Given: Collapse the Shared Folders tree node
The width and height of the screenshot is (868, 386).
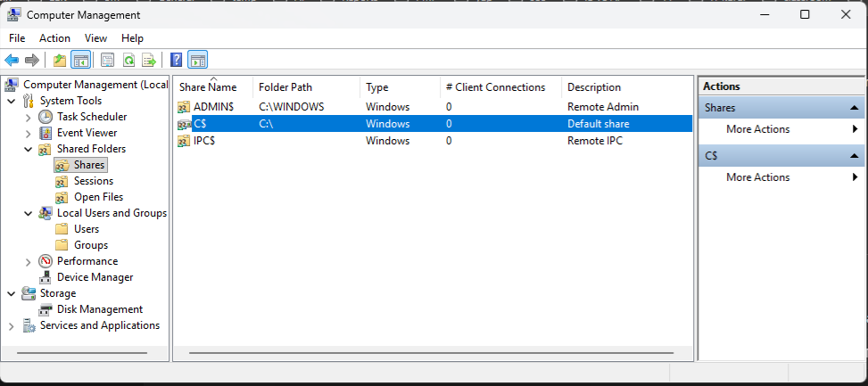Looking at the screenshot, I should (x=29, y=149).
